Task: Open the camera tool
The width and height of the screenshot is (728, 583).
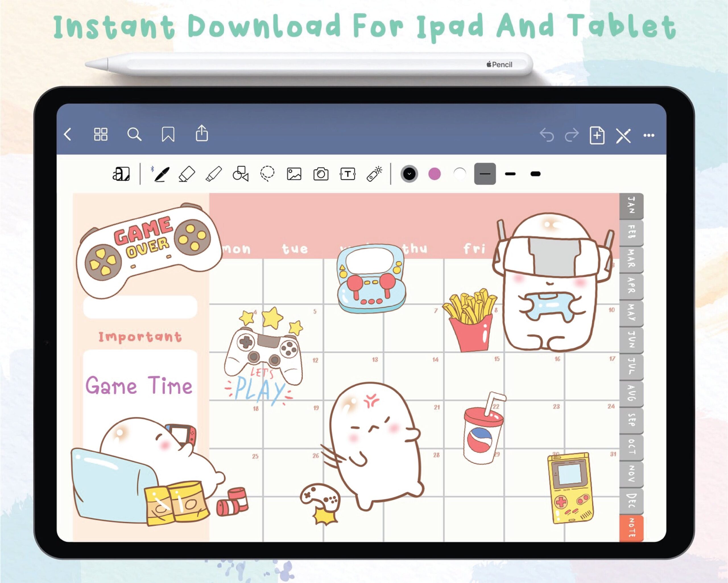Action: tap(321, 174)
